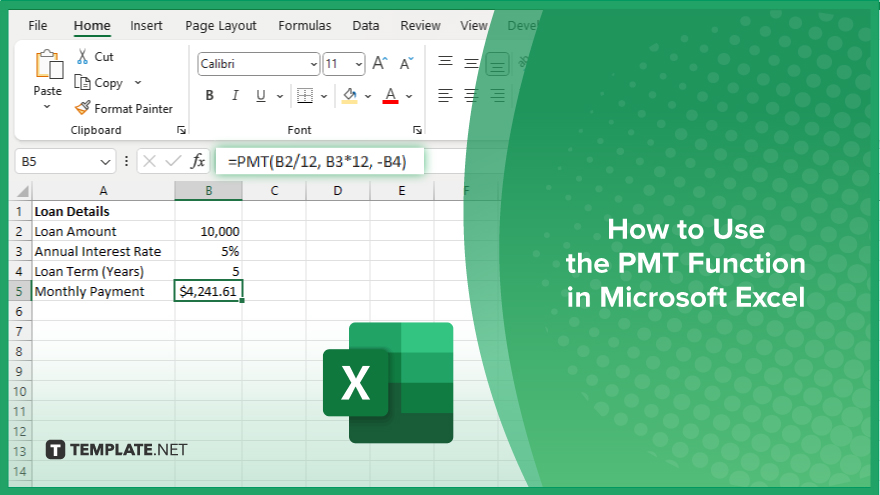Open Font dialog launcher

coord(417,130)
